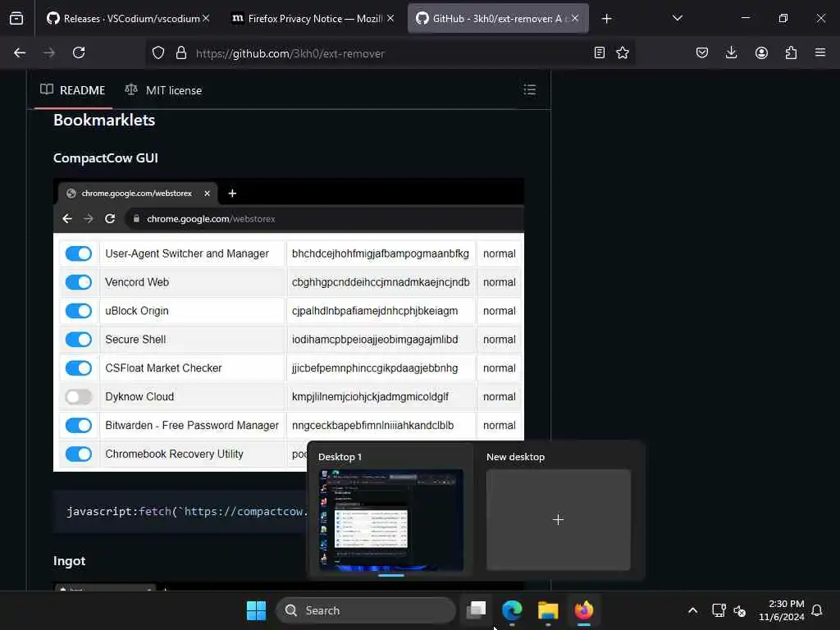Select the README tab

coord(73,90)
